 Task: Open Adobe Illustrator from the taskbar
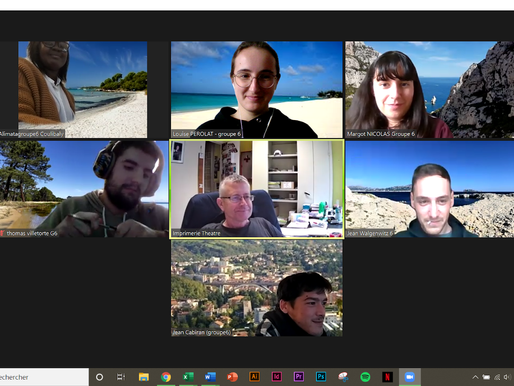[254, 377]
